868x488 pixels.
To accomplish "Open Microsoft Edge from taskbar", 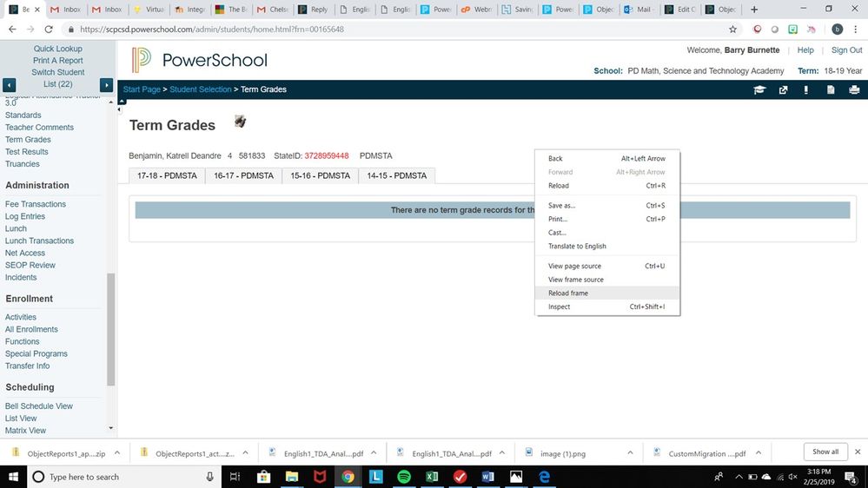I will (544, 477).
